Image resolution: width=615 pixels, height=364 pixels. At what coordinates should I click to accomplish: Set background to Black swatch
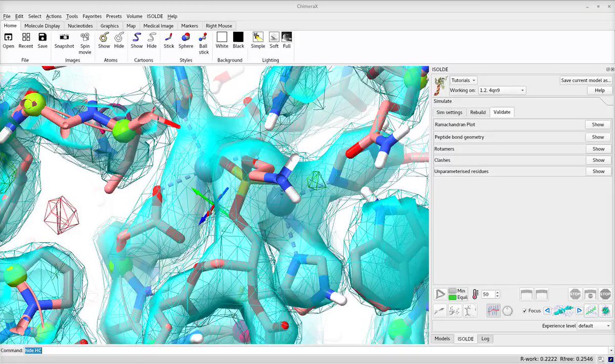pos(238,37)
